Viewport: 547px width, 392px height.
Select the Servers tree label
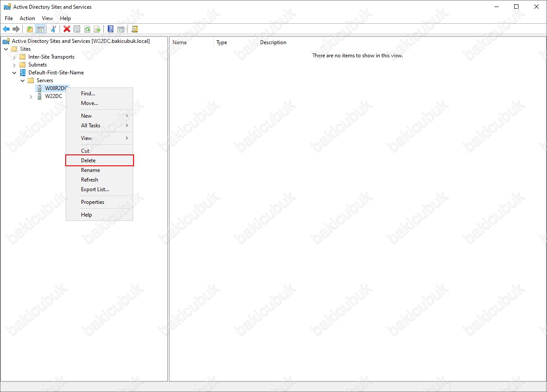[x=45, y=80]
